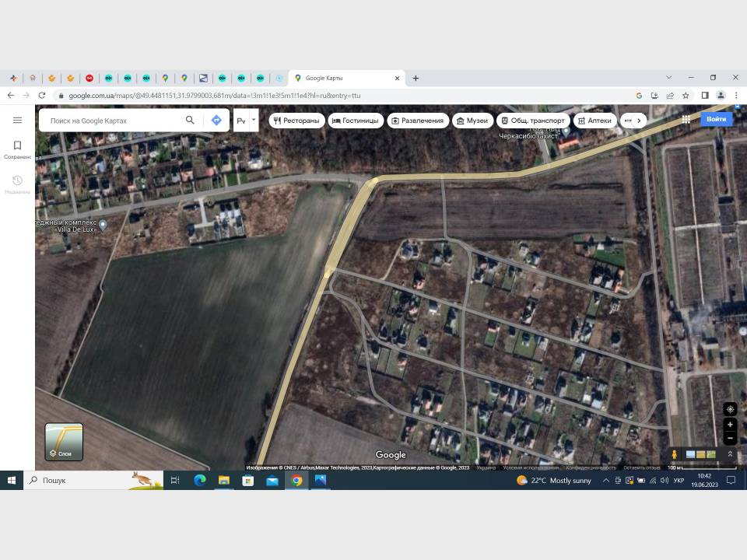
Task: Bookmark this page with the star icon
Action: (x=686, y=95)
